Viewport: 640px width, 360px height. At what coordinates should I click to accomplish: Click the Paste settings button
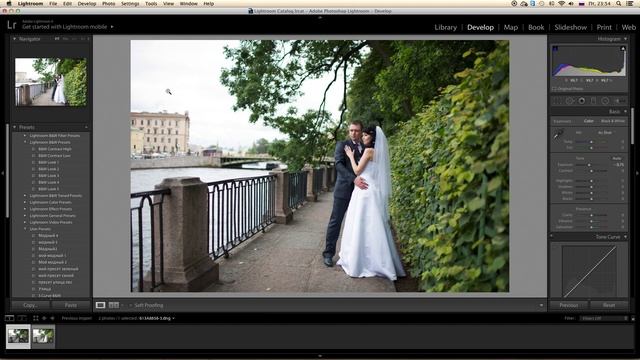click(x=71, y=305)
